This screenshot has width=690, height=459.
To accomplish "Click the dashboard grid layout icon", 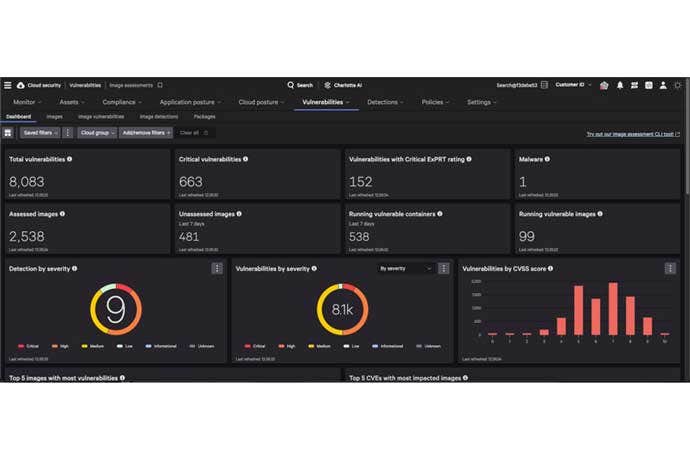I will 8,132.
